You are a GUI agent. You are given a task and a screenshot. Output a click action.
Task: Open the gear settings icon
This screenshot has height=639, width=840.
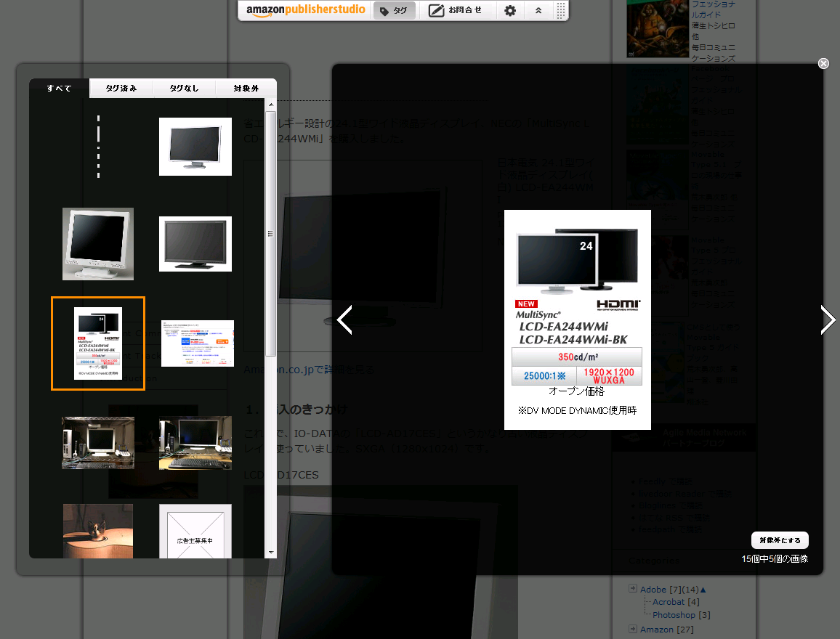coord(510,11)
